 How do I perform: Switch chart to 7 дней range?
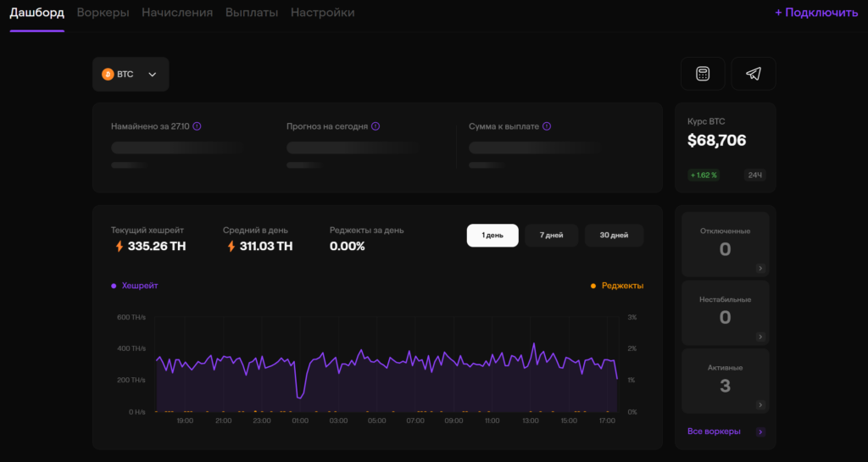(551, 236)
